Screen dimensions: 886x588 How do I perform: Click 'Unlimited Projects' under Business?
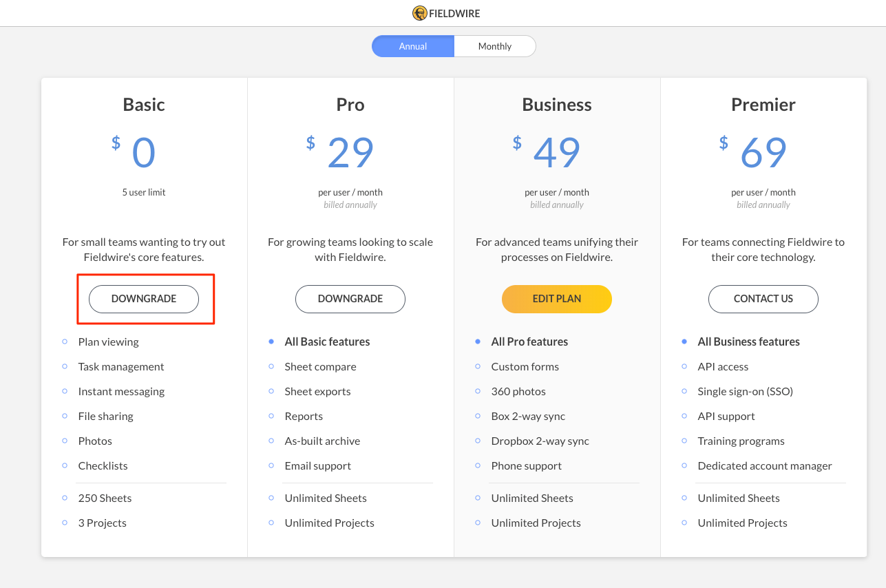[x=536, y=523]
